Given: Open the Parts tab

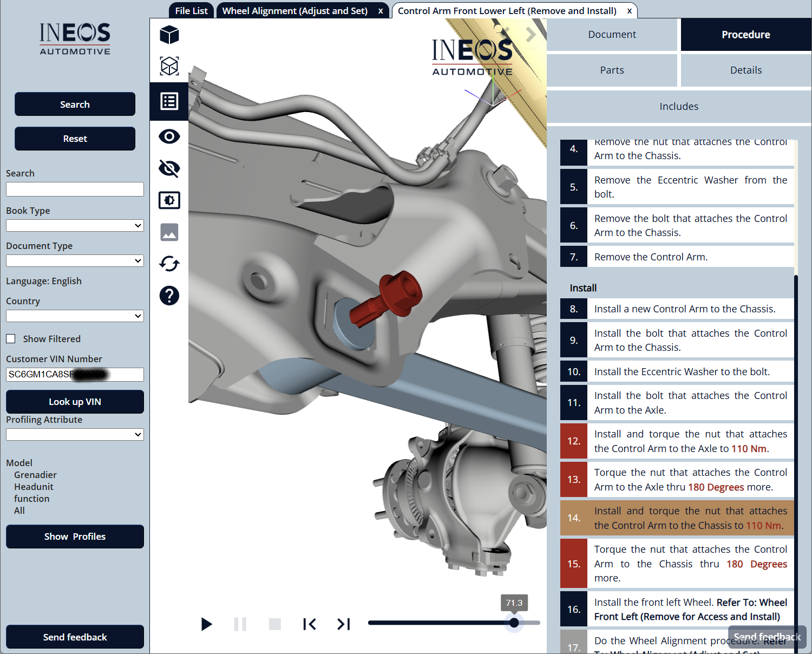Looking at the screenshot, I should 612,70.
